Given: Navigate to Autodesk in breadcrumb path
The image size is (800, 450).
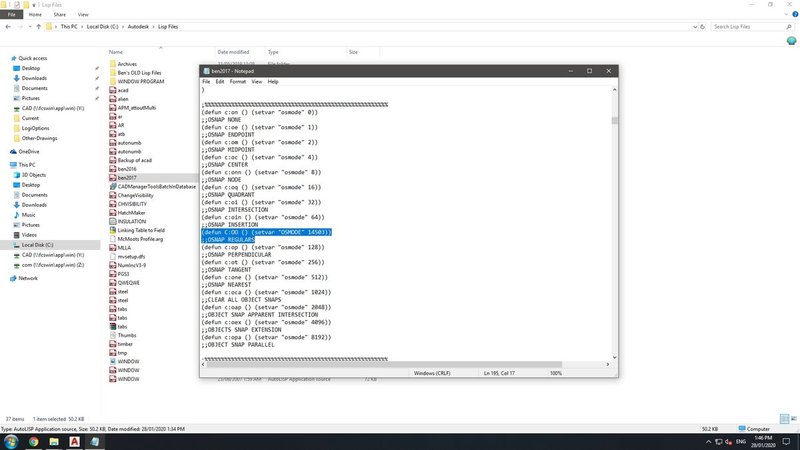Looking at the screenshot, I should (x=138, y=27).
